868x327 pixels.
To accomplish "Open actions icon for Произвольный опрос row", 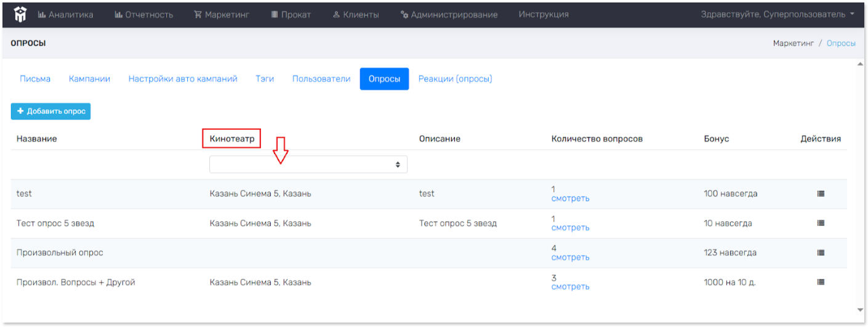I will [x=820, y=252].
